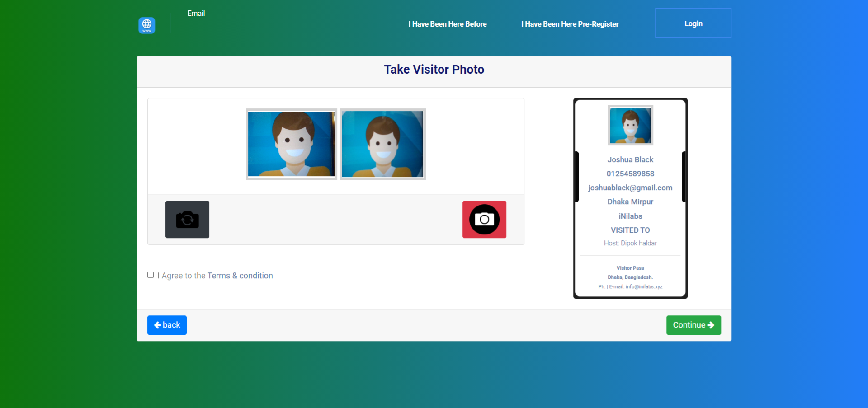Click the right arrow on Continue button
868x408 pixels.
711,325
